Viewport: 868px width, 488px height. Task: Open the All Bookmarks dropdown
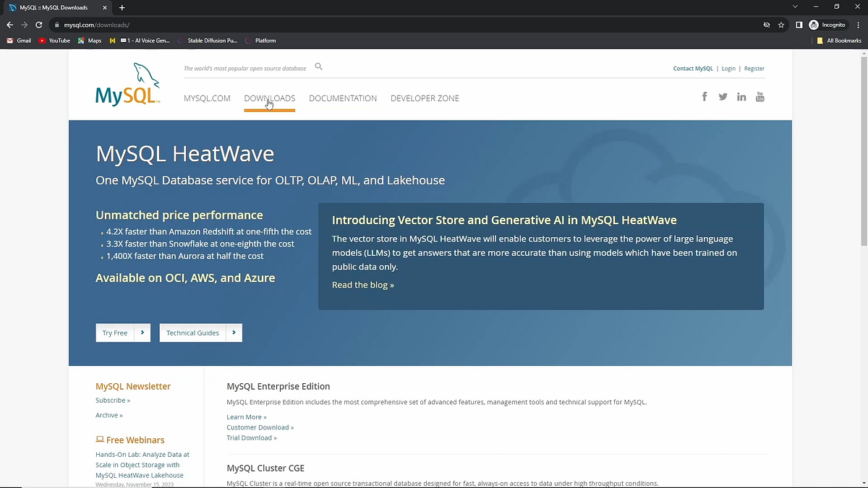click(x=838, y=40)
